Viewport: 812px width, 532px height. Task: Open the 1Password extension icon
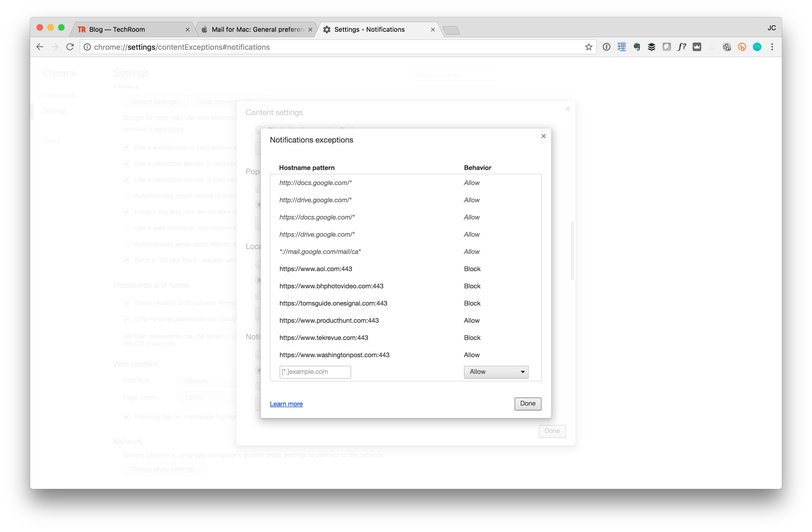click(x=606, y=47)
